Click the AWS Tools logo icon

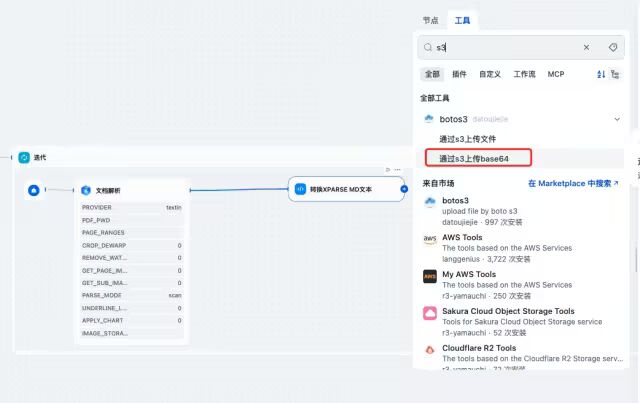429,239
